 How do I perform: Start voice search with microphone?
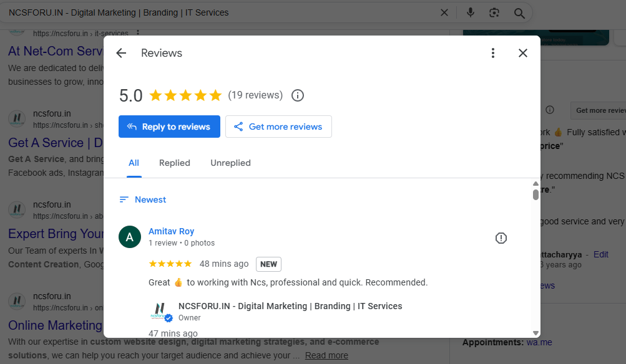click(471, 12)
